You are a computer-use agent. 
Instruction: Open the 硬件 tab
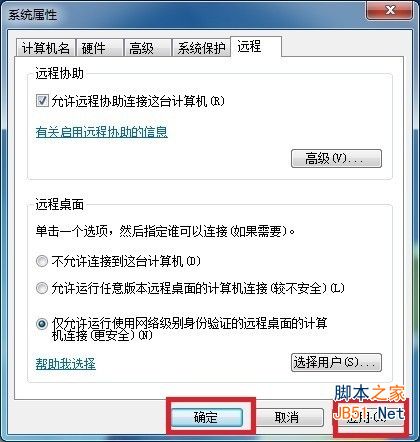(x=99, y=48)
